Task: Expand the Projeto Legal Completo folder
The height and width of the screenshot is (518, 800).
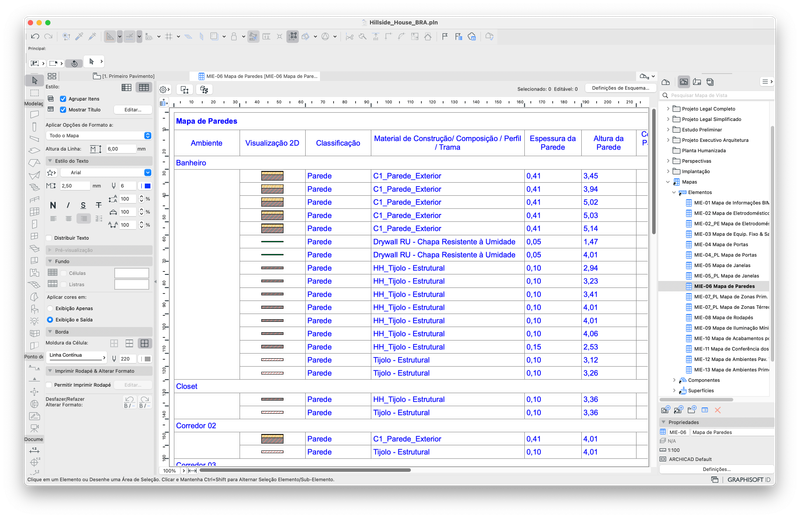Action: click(x=668, y=109)
